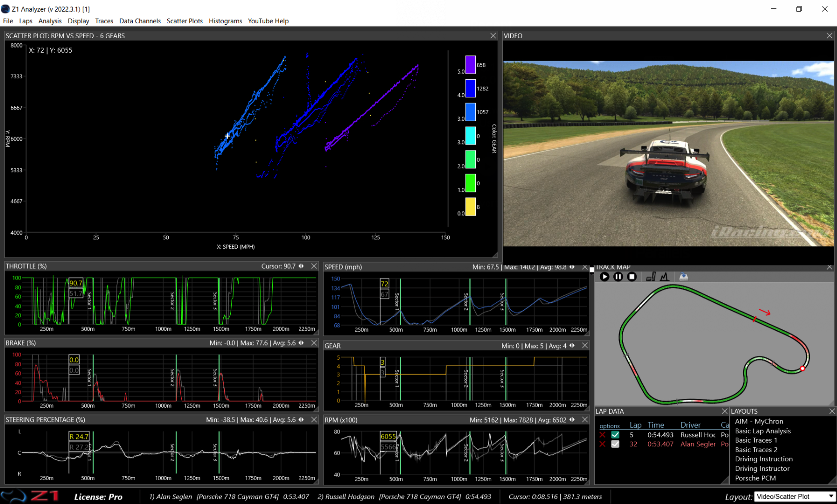837x504 pixels.
Task: Toggle the Steering panel stats arrows icon
Action: [x=302, y=420]
